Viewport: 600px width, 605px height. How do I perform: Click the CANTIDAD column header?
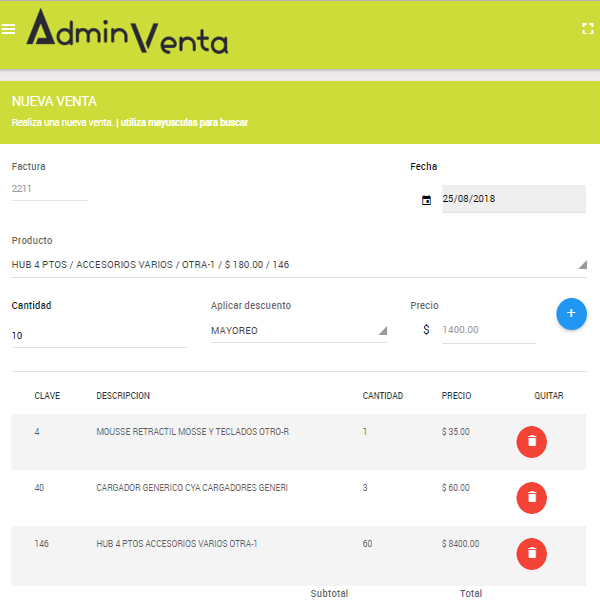coord(382,396)
